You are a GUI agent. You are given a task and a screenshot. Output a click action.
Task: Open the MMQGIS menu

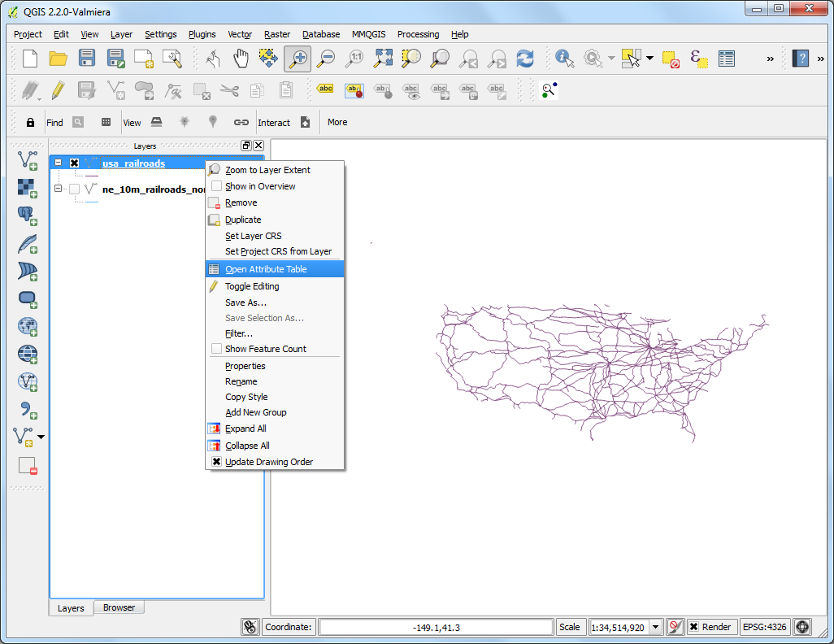[x=368, y=34]
